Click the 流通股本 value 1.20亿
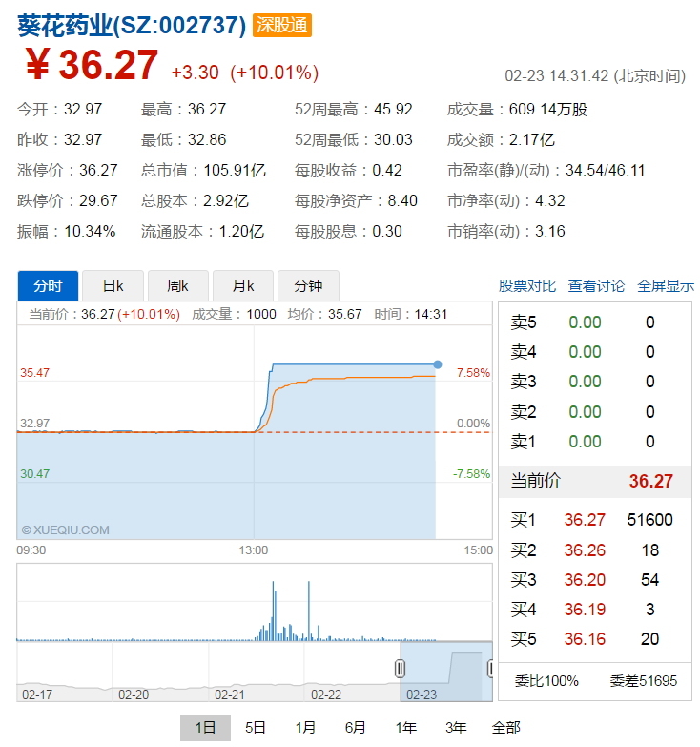700x747 pixels. click(241, 231)
